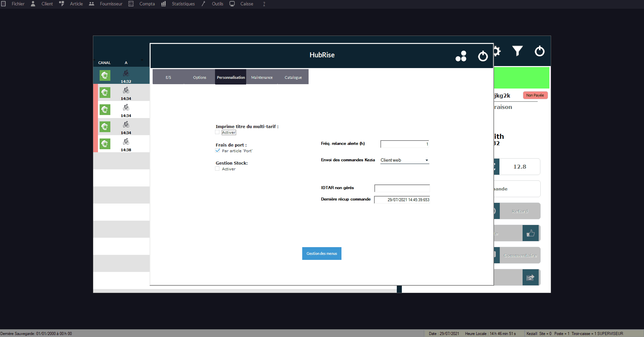Click the 12.8 amount button
The width and height of the screenshot is (644, 337).
point(520,167)
